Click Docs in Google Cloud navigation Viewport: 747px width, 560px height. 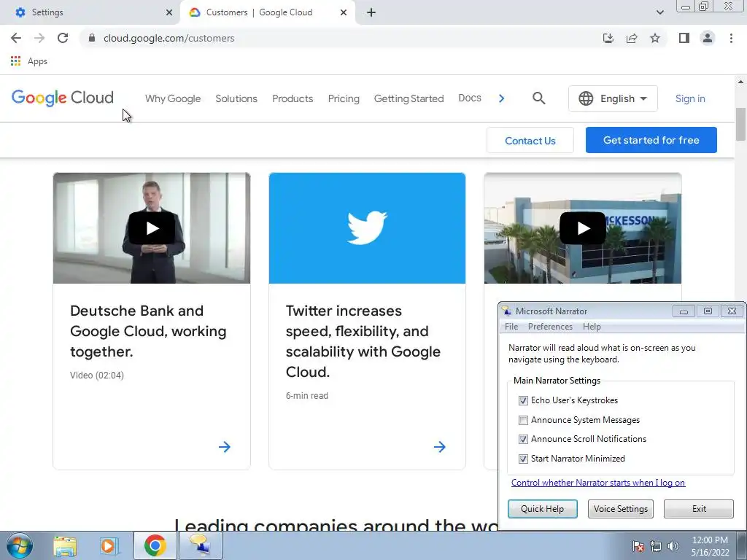tap(470, 98)
